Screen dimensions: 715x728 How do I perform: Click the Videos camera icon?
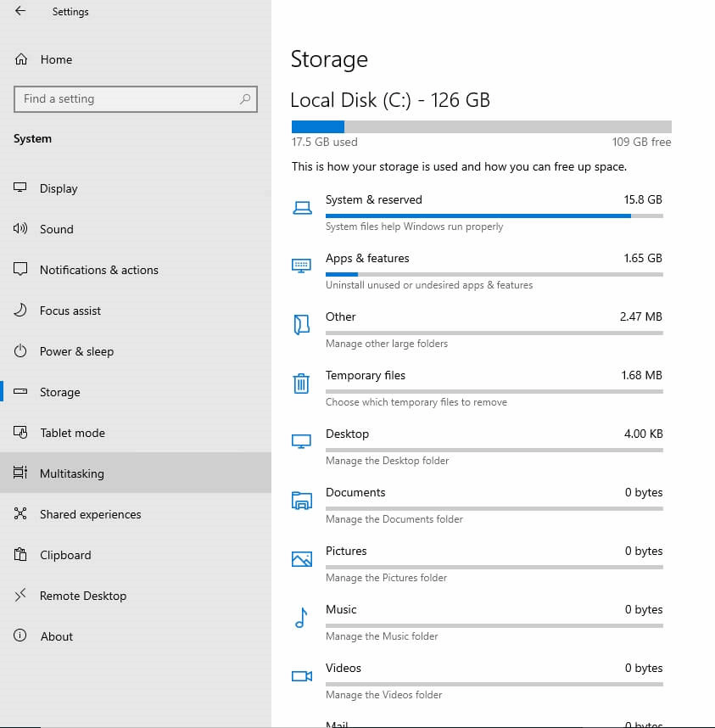[x=301, y=675]
